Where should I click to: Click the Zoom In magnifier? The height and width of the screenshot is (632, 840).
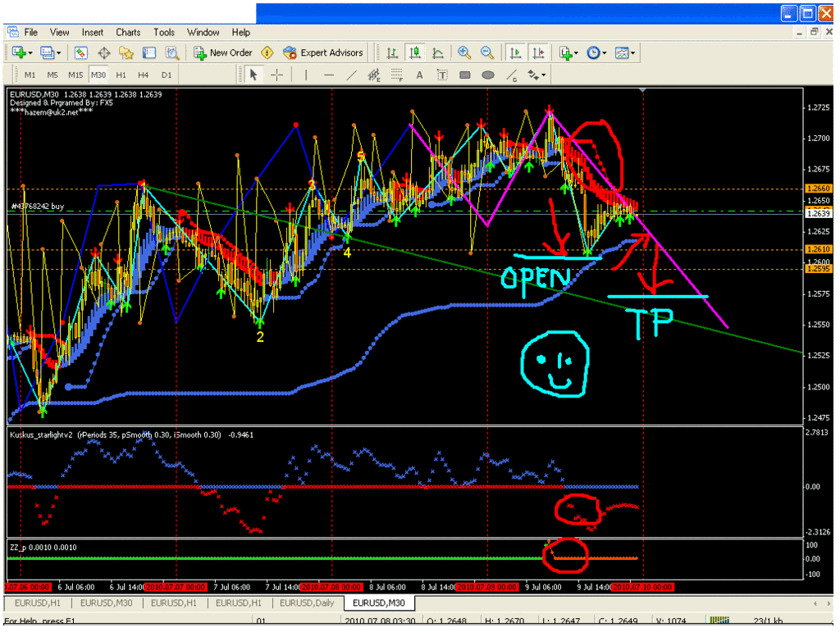(464, 52)
